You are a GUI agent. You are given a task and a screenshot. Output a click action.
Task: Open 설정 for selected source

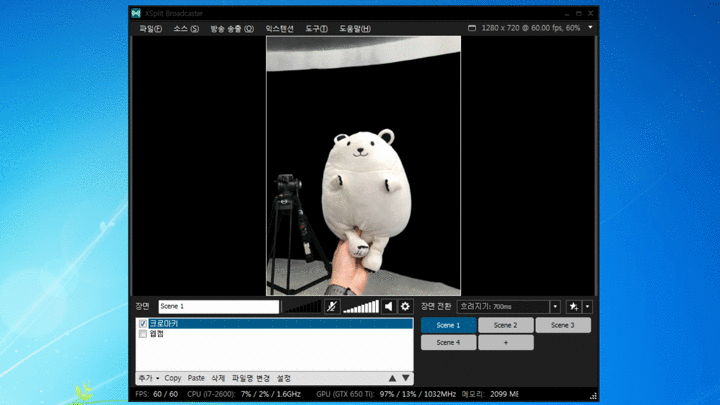(x=284, y=378)
